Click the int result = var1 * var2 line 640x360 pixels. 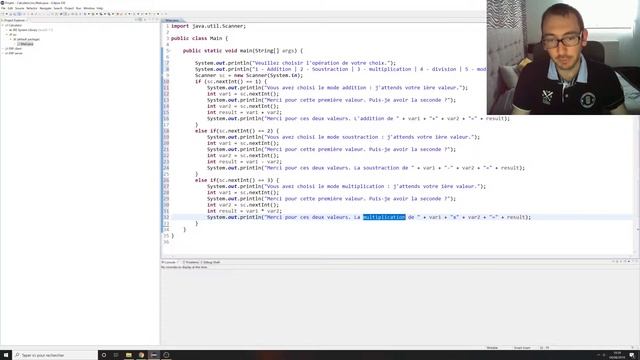pyautogui.click(x=244, y=211)
